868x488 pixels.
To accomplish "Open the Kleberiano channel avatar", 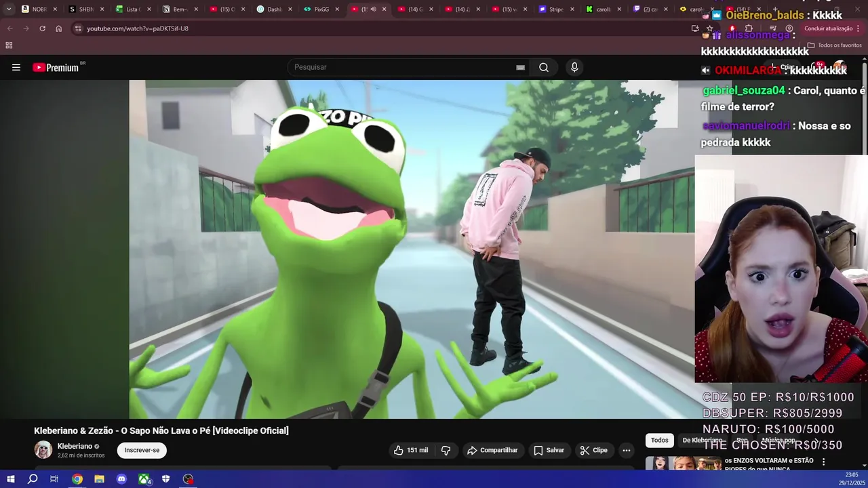I will click(x=43, y=450).
